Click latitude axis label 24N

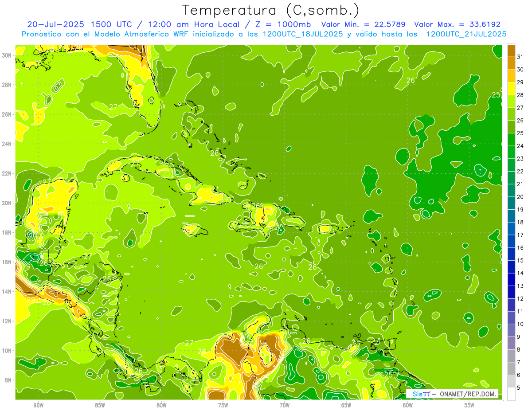point(7,144)
